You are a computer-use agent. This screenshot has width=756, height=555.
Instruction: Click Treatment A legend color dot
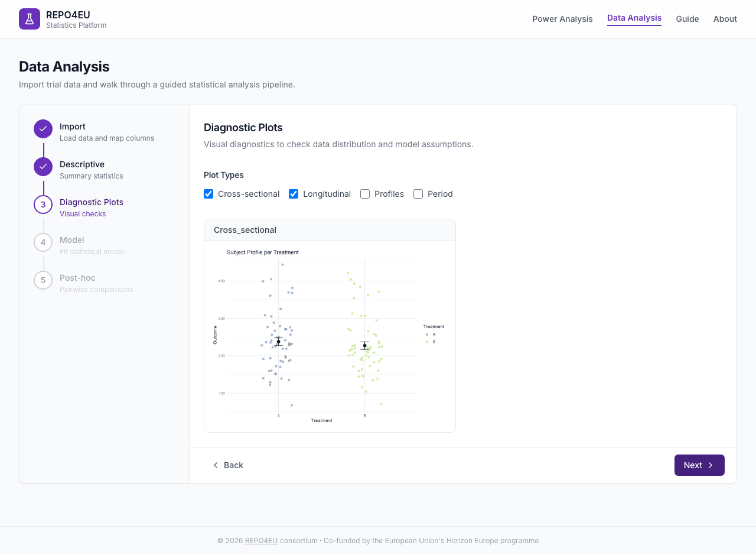[x=427, y=335]
